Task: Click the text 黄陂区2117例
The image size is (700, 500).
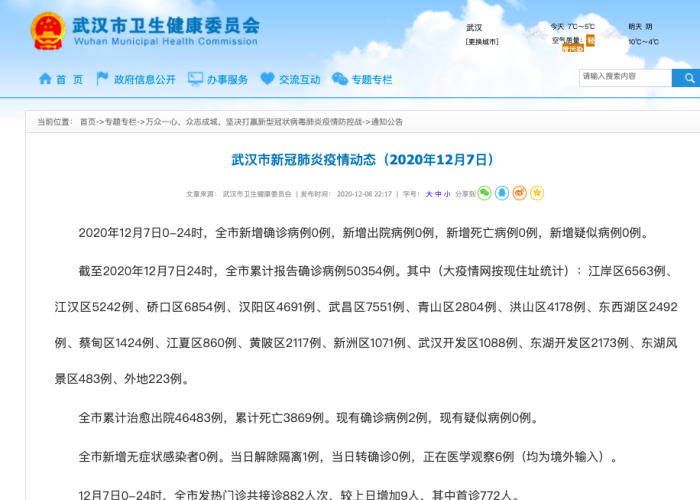Action: point(285,343)
